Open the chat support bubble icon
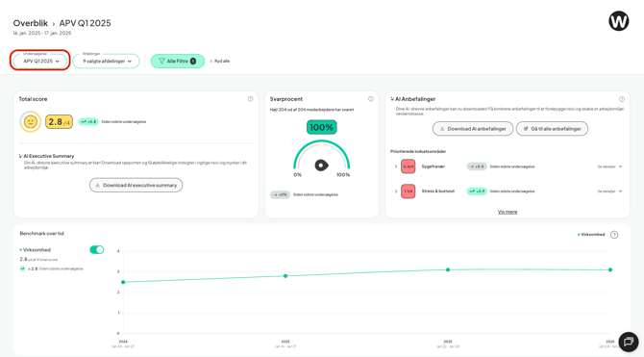 [629, 342]
